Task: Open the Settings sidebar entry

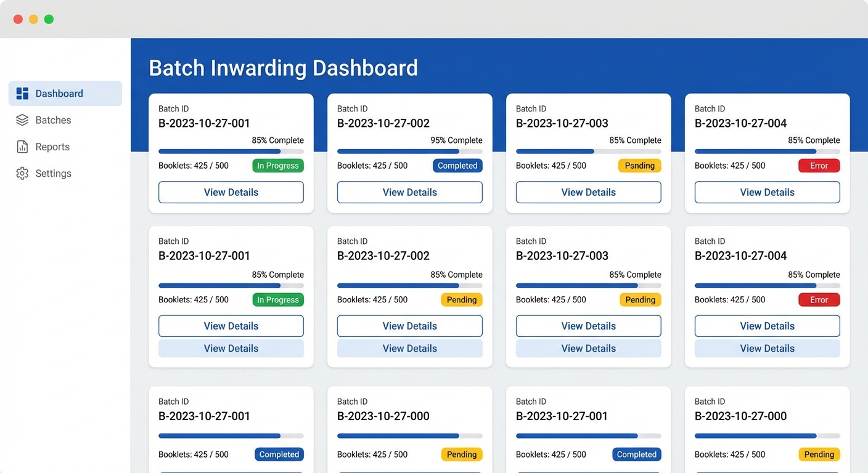Action: (x=54, y=173)
